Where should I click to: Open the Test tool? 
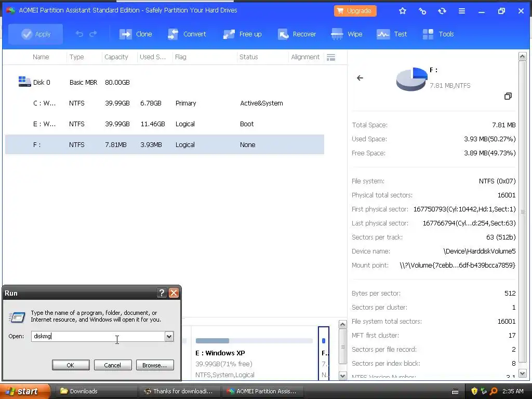(x=392, y=34)
